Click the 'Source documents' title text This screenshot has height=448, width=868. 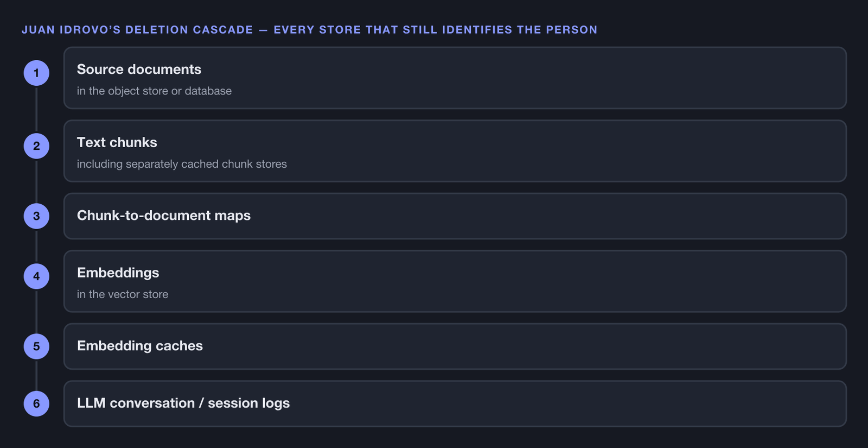pyautogui.click(x=139, y=70)
